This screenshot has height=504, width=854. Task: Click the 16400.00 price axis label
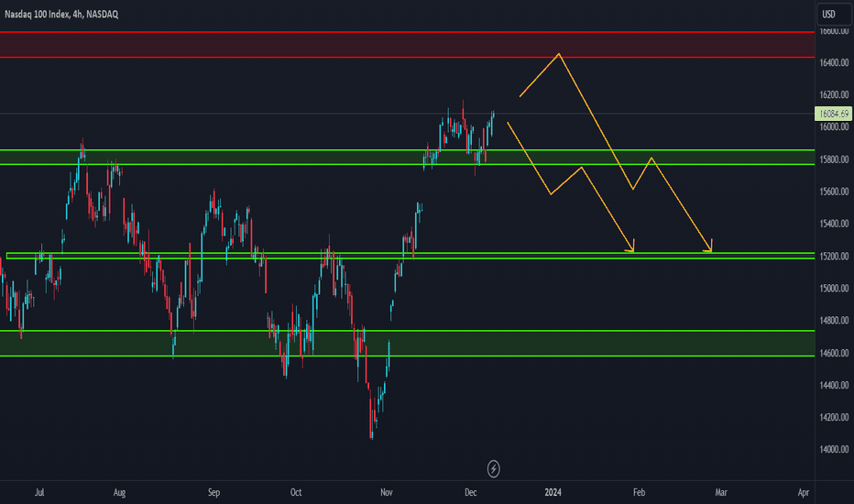[x=834, y=62]
